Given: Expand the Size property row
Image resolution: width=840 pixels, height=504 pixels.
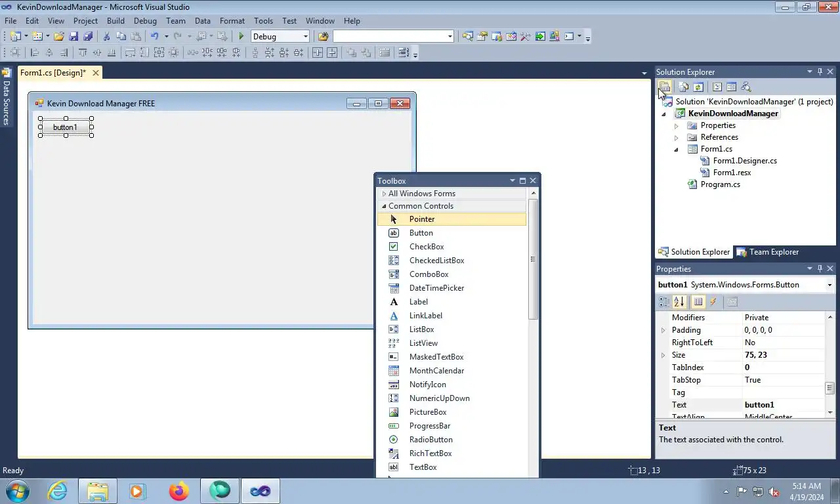Looking at the screenshot, I should click(663, 355).
